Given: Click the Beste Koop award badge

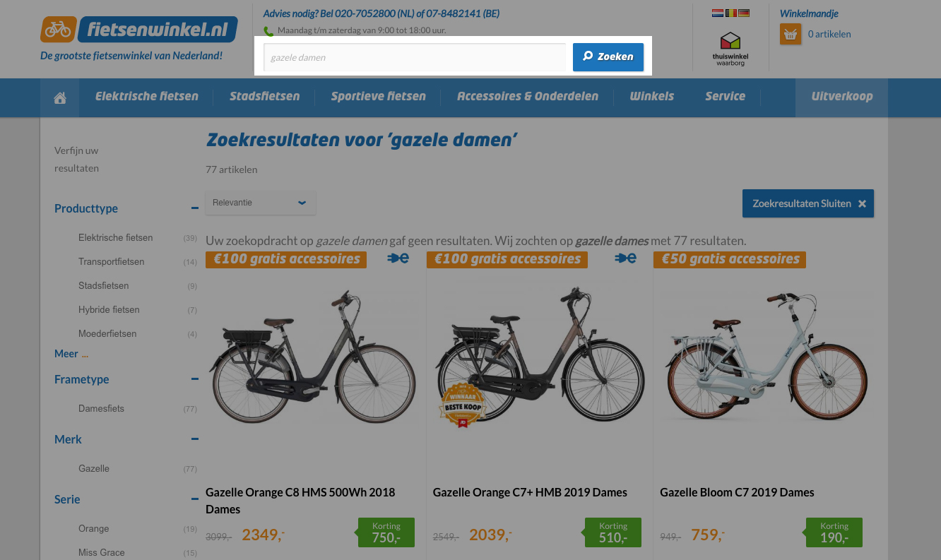Looking at the screenshot, I should coord(463,405).
